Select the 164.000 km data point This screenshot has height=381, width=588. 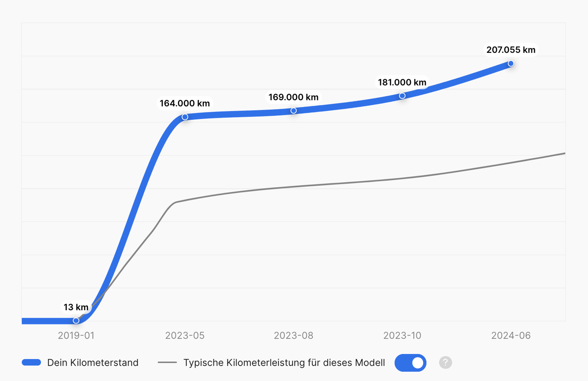[x=185, y=117]
